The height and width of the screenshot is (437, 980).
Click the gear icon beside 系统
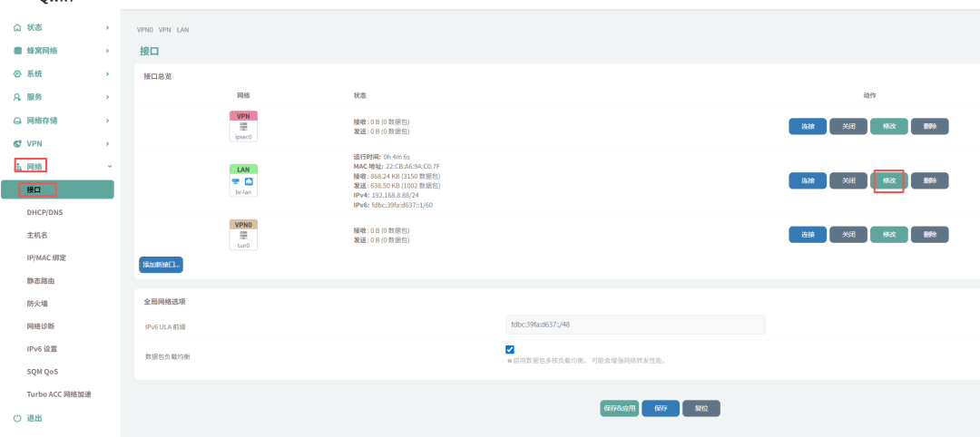17,73
